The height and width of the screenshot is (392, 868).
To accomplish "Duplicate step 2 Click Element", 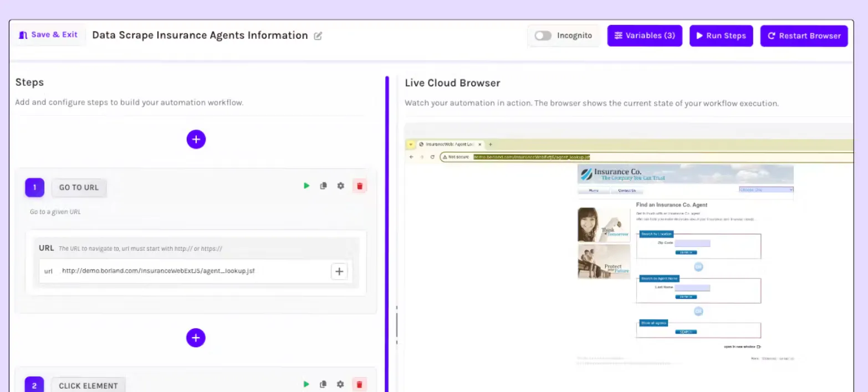I will pos(323,384).
